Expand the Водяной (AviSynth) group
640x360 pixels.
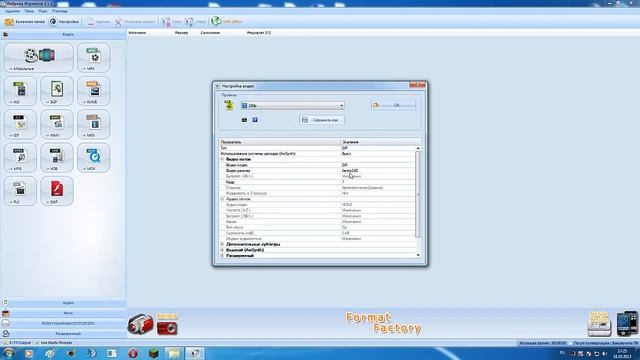(222, 250)
